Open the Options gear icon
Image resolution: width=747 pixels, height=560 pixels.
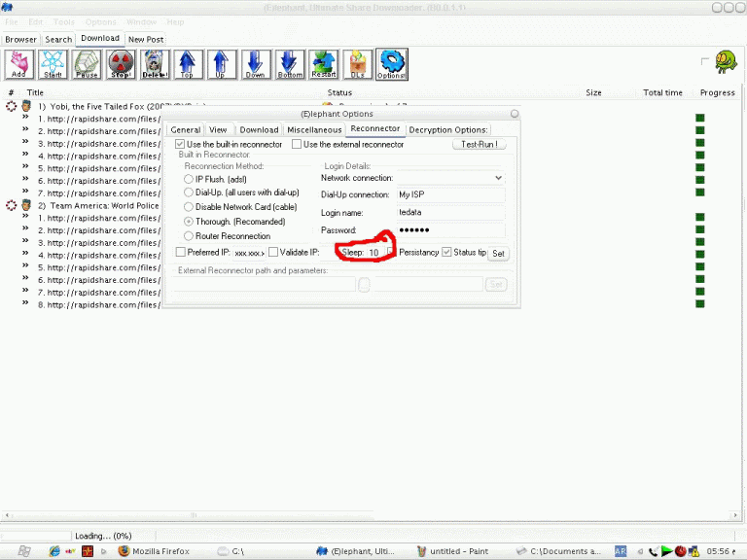click(391, 64)
